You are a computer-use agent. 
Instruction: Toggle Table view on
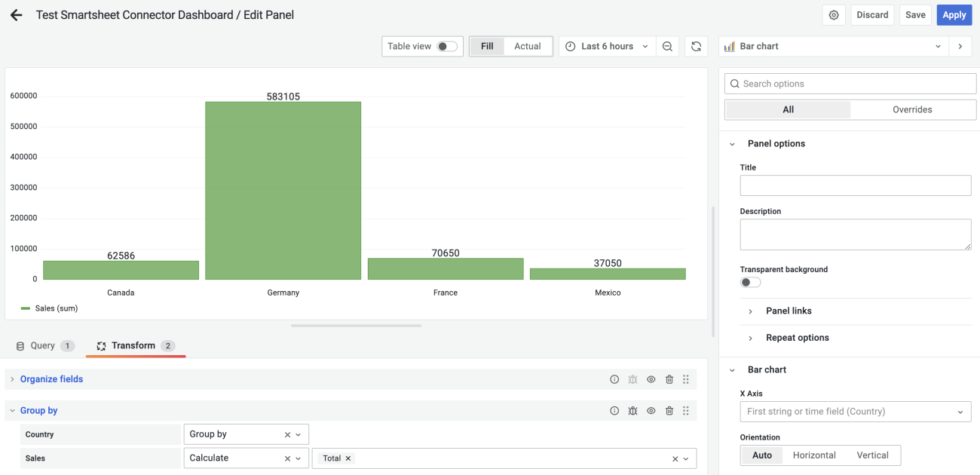(x=446, y=46)
